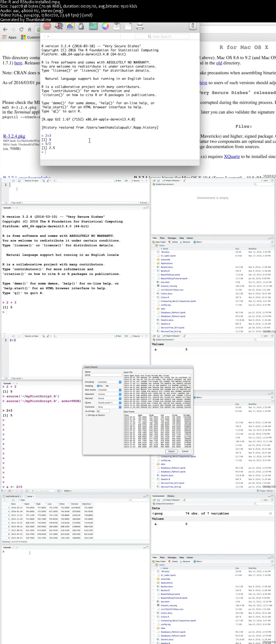
Task: Click the quit R power icon
Action: click(x=192, y=26)
